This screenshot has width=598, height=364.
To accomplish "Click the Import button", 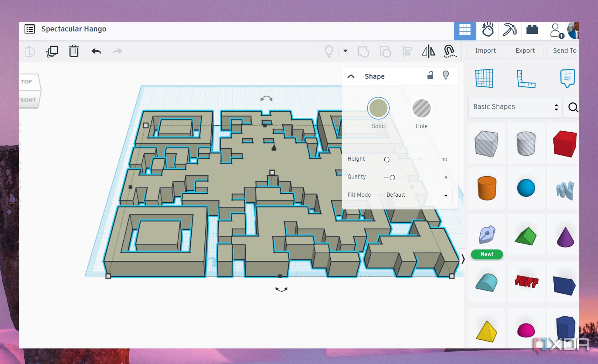I will tap(485, 51).
